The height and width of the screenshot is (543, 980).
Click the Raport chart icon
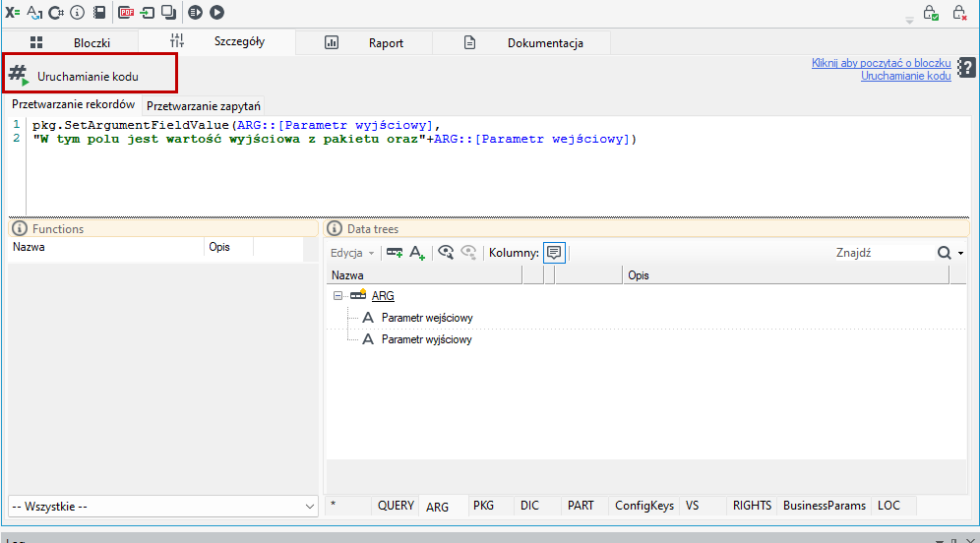tap(332, 42)
